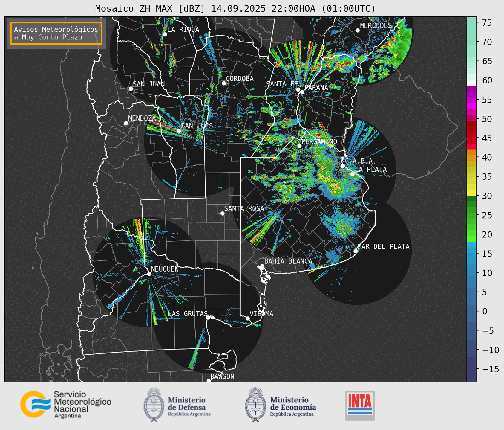
Task: Click the VIEDMA map label
Action: pos(261,314)
